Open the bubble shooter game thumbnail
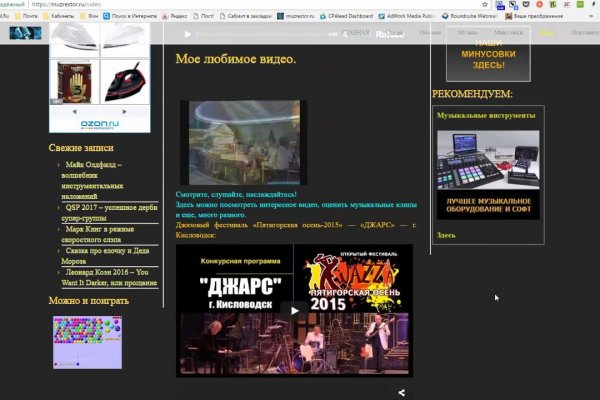 pos(87,341)
